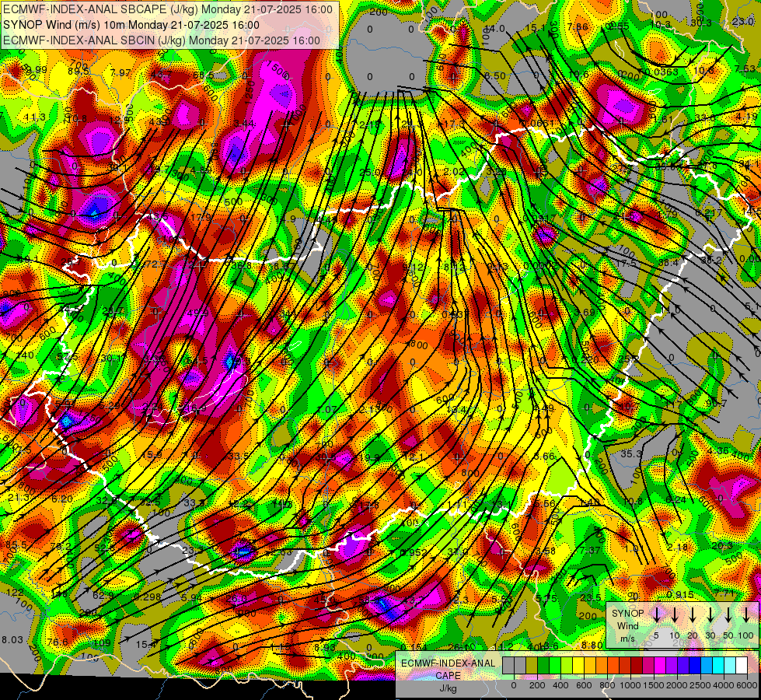
Task: Click the '20.3' value on the map
Action: [721, 546]
